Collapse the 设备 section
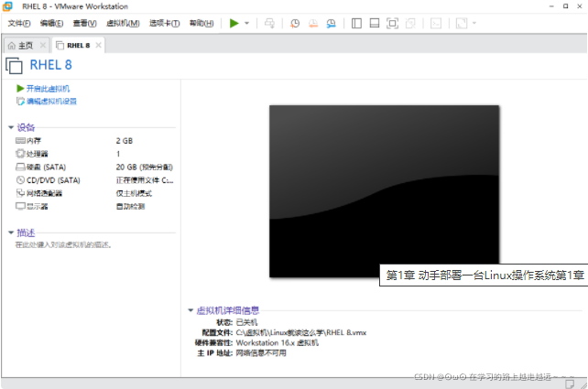588x389 pixels. pyautogui.click(x=11, y=127)
